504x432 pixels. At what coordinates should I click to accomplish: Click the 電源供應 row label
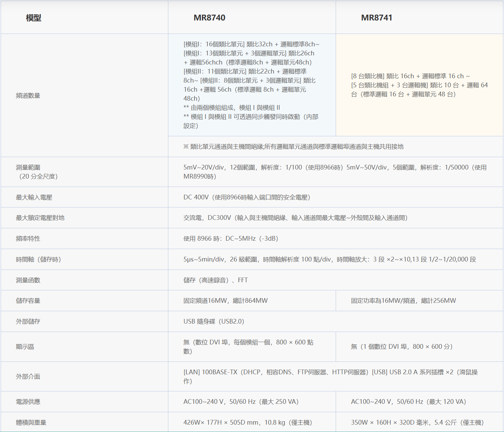tap(28, 402)
